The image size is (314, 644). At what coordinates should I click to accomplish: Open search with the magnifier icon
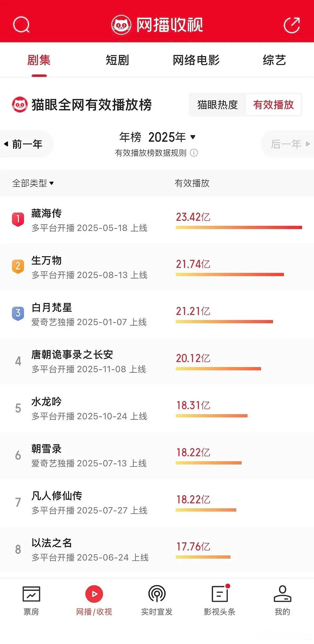pyautogui.click(x=22, y=25)
